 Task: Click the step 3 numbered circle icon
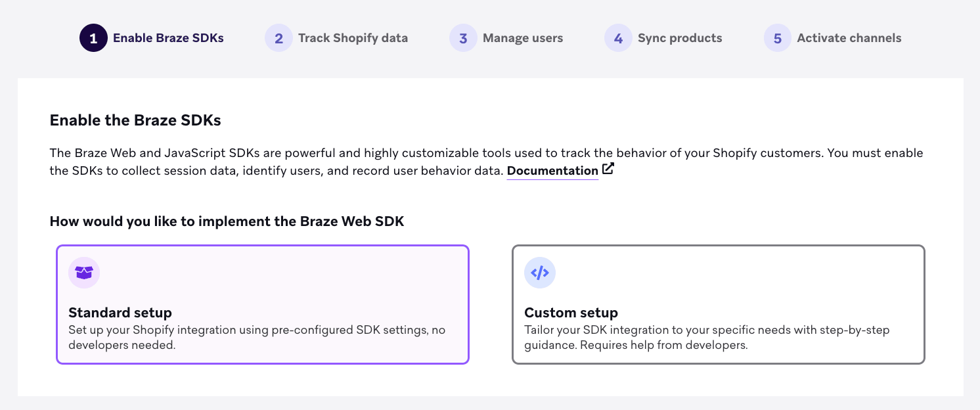(x=463, y=37)
